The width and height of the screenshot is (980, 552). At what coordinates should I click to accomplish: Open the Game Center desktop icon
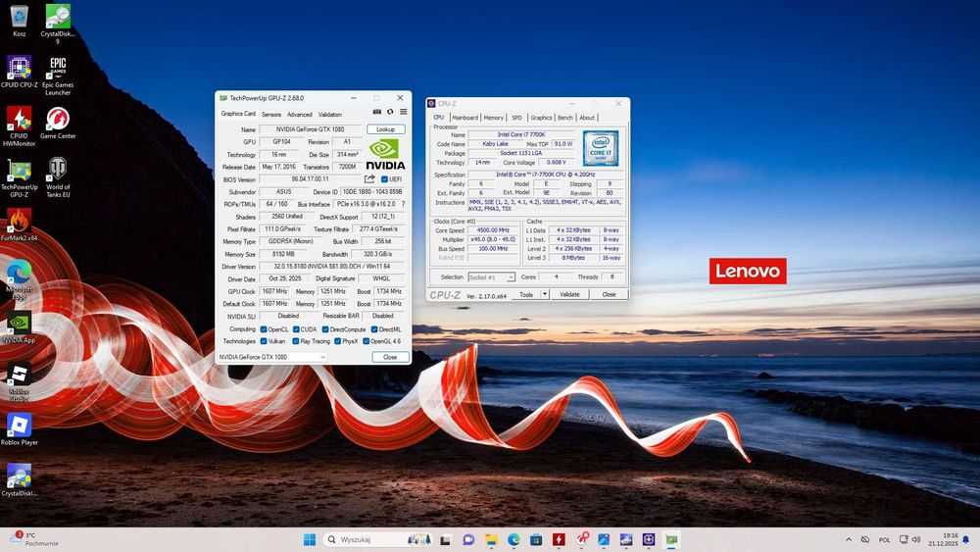pos(58,123)
